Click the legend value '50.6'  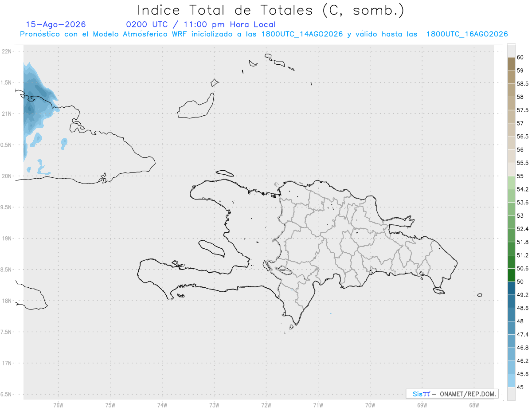click(522, 268)
